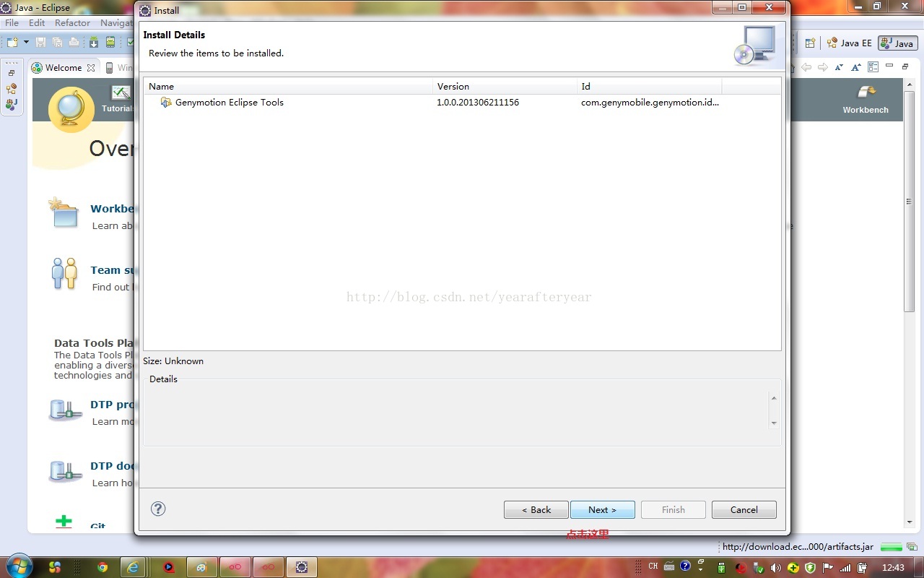This screenshot has width=924, height=578.
Task: Click the Java EE icon in left trim
Action: [12, 89]
